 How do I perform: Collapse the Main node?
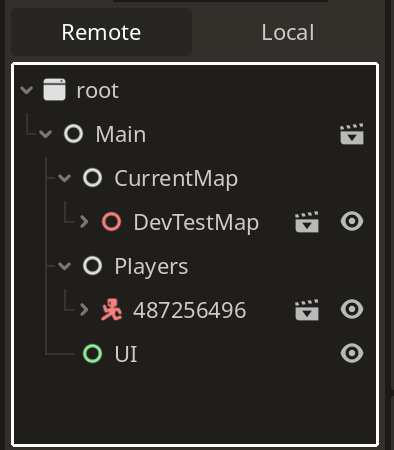click(45, 134)
